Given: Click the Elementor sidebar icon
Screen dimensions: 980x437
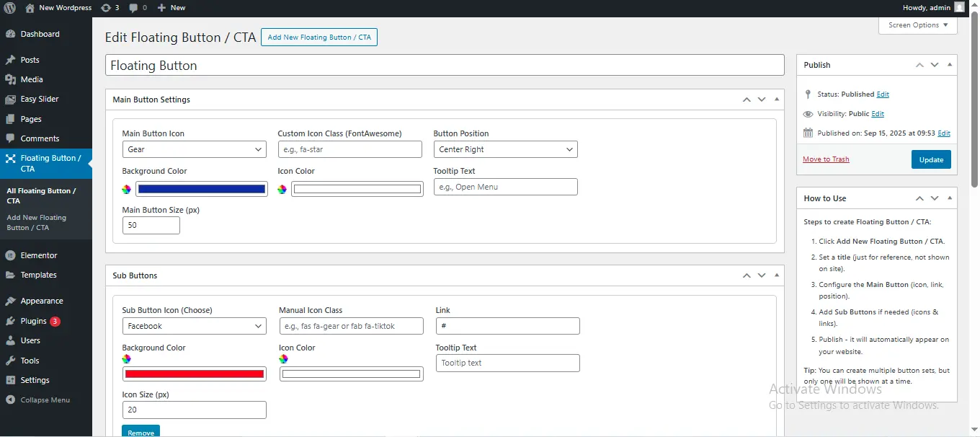Looking at the screenshot, I should 11,255.
